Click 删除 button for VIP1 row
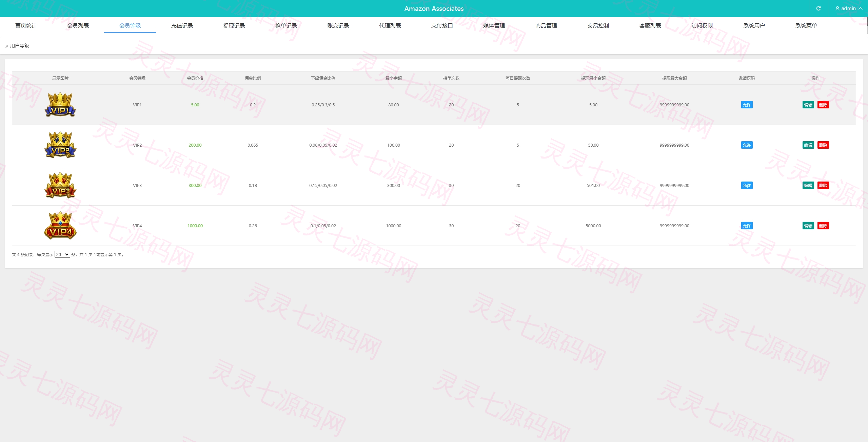This screenshot has height=442, width=868. (x=823, y=105)
